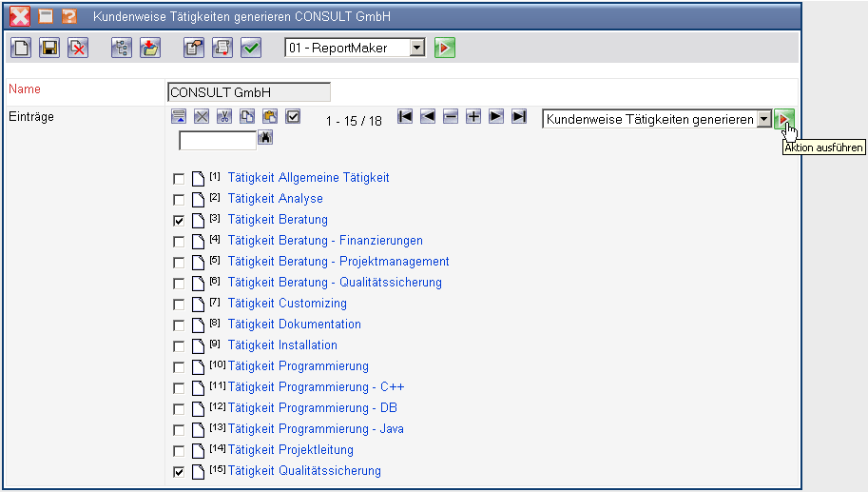Click the binoculars search icon
Viewport: 868px width, 492px height.
click(x=265, y=139)
